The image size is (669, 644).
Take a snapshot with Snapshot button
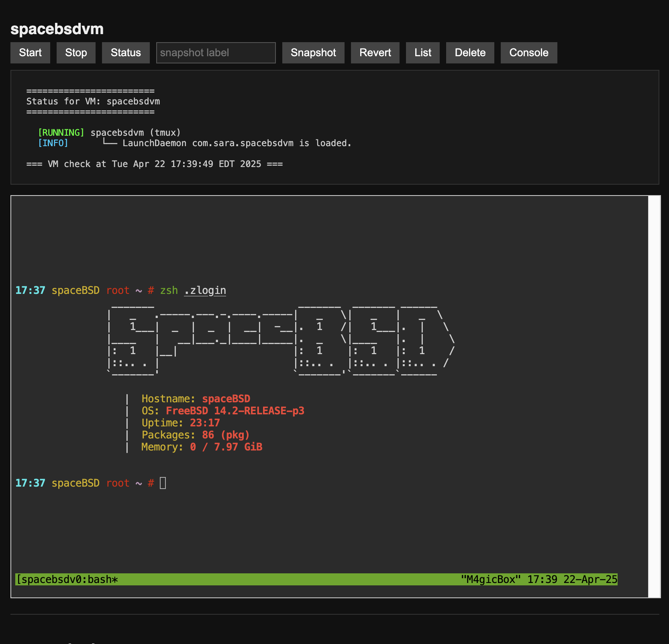(313, 53)
